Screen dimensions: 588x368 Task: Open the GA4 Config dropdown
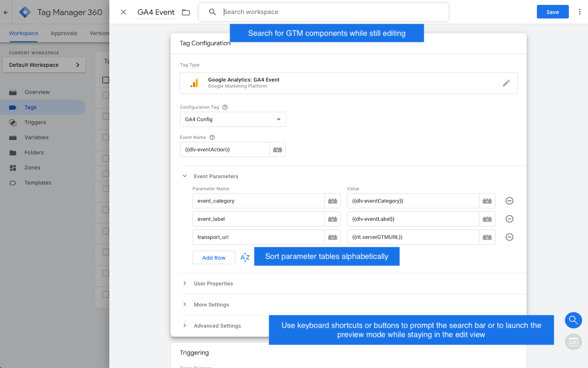pyautogui.click(x=232, y=120)
